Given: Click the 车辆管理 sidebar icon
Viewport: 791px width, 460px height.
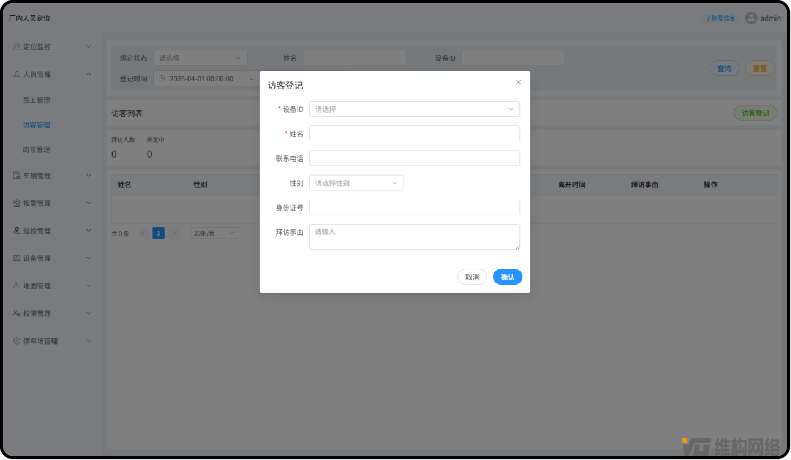Looking at the screenshot, I should point(17,176).
